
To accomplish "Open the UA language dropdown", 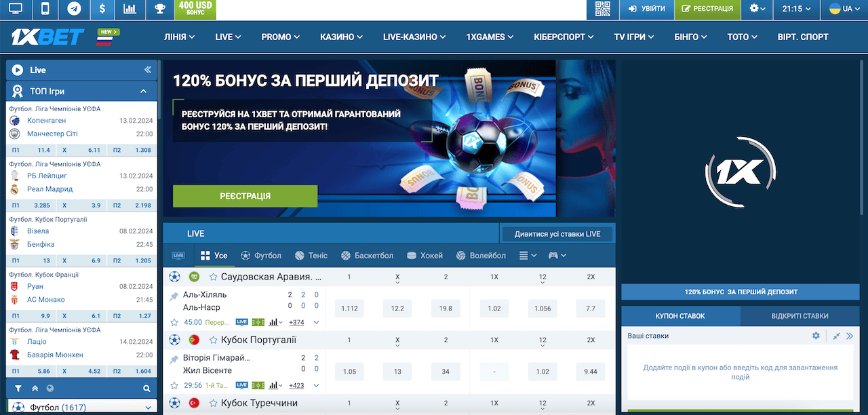I will pos(845,9).
